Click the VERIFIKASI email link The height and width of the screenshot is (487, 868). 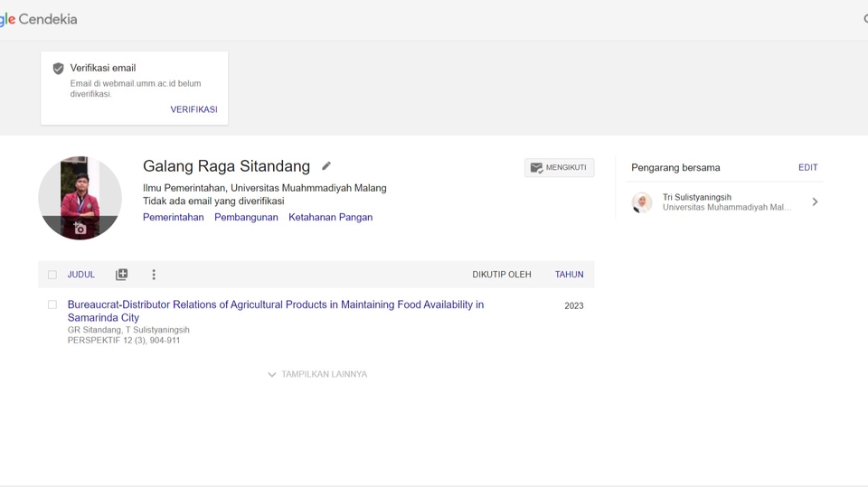pos(193,109)
